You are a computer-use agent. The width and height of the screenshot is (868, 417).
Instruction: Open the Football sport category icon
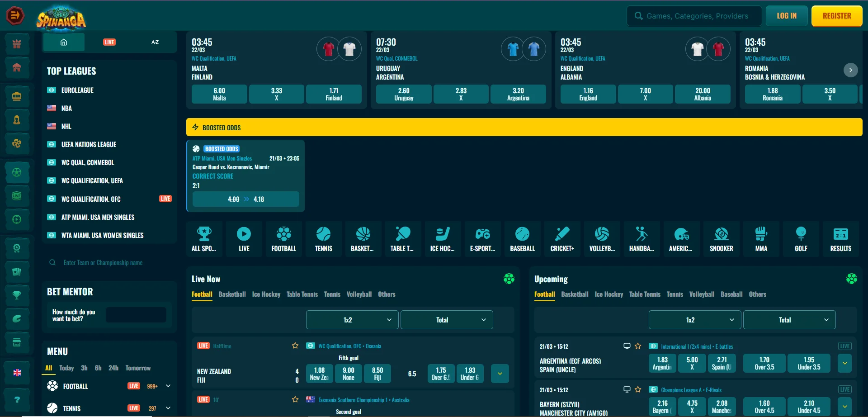[x=283, y=239]
